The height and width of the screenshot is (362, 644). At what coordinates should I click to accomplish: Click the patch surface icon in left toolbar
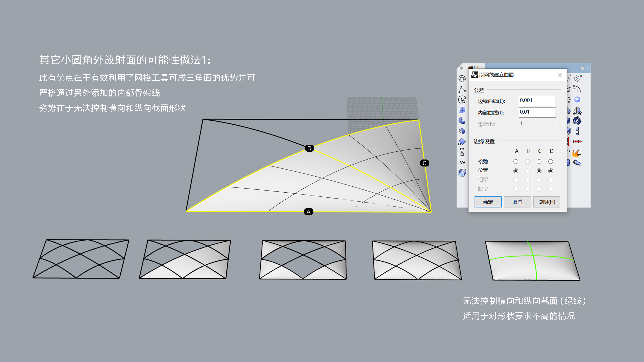click(x=462, y=110)
